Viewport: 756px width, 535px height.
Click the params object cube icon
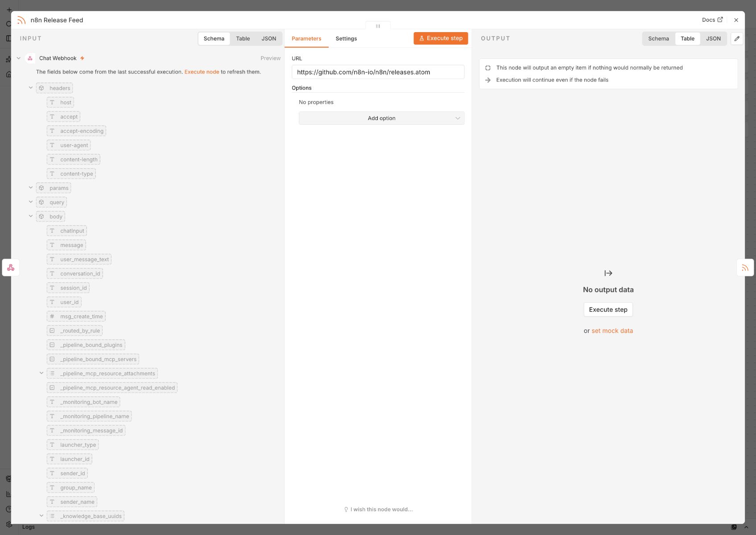point(41,188)
